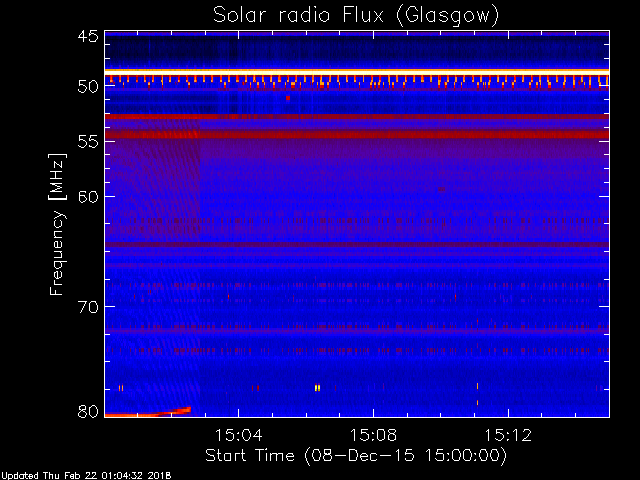
Task: Click the 'Start Time (08-Dec-15 15:00:00)' label
Action: pyautogui.click(x=356, y=456)
